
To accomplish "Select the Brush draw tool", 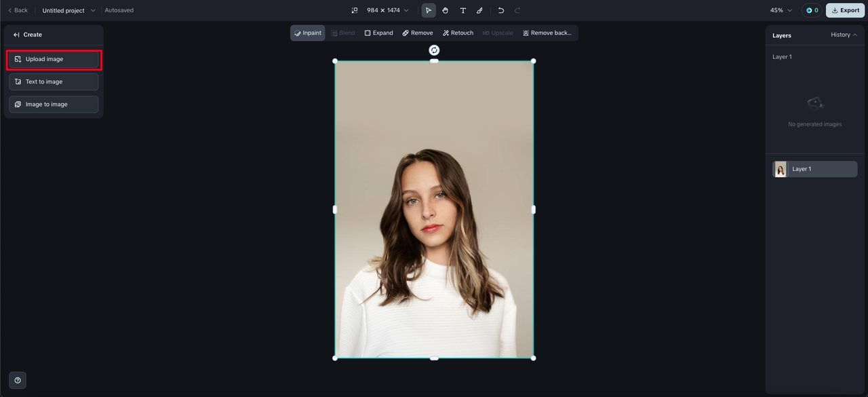I will 479,10.
